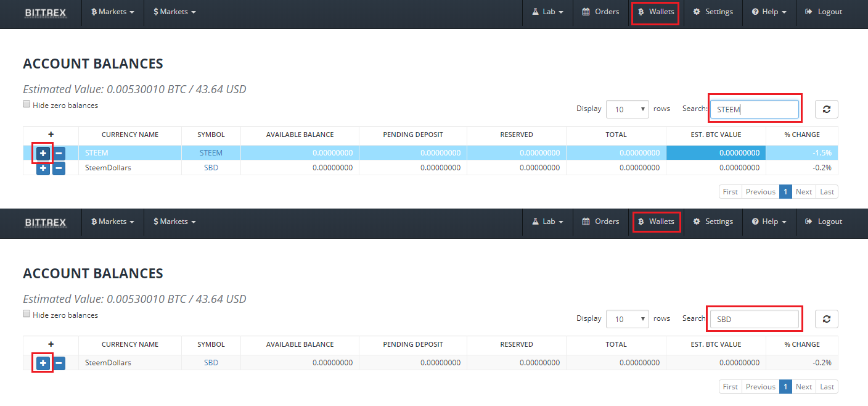The image size is (868, 406).
Task: Log out using the upper navbar Logout
Action: pyautogui.click(x=824, y=12)
